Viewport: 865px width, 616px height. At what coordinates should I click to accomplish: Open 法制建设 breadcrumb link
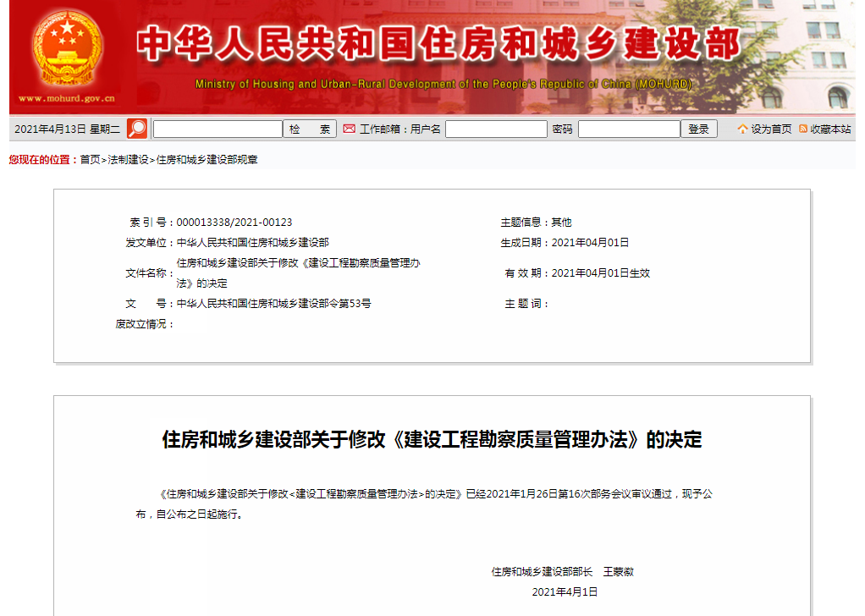coord(128,159)
